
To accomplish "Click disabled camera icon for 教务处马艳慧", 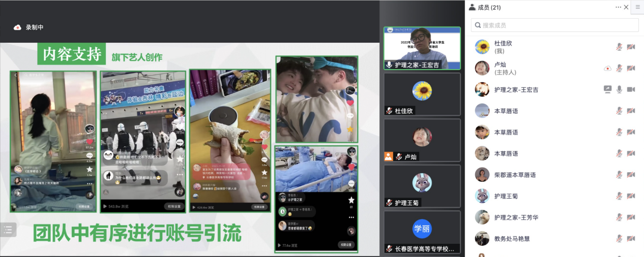I will click(x=631, y=239).
